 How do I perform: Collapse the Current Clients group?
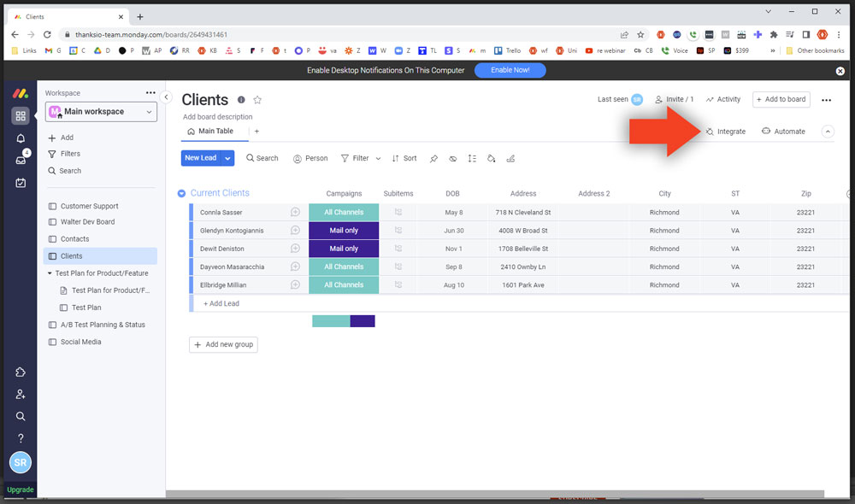coord(181,194)
